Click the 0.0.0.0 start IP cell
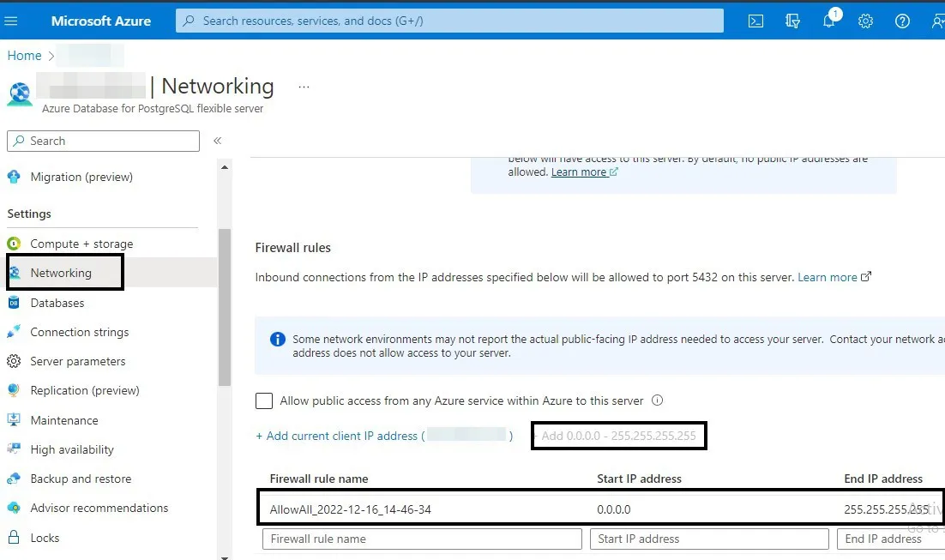 [x=613, y=509]
